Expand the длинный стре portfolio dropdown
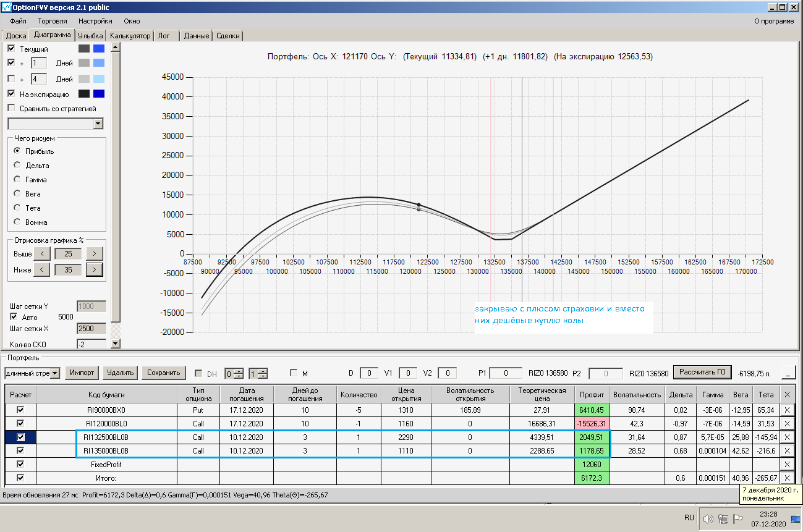The width and height of the screenshot is (803, 532). point(55,373)
